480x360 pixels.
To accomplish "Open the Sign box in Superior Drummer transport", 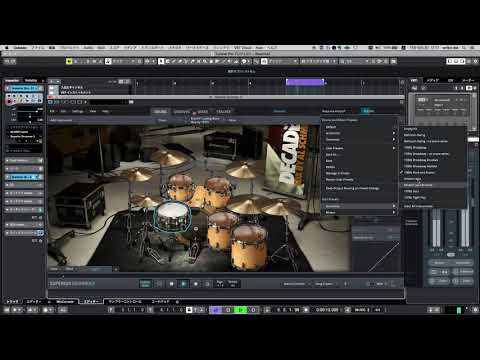I will pyautogui.click(x=220, y=284).
